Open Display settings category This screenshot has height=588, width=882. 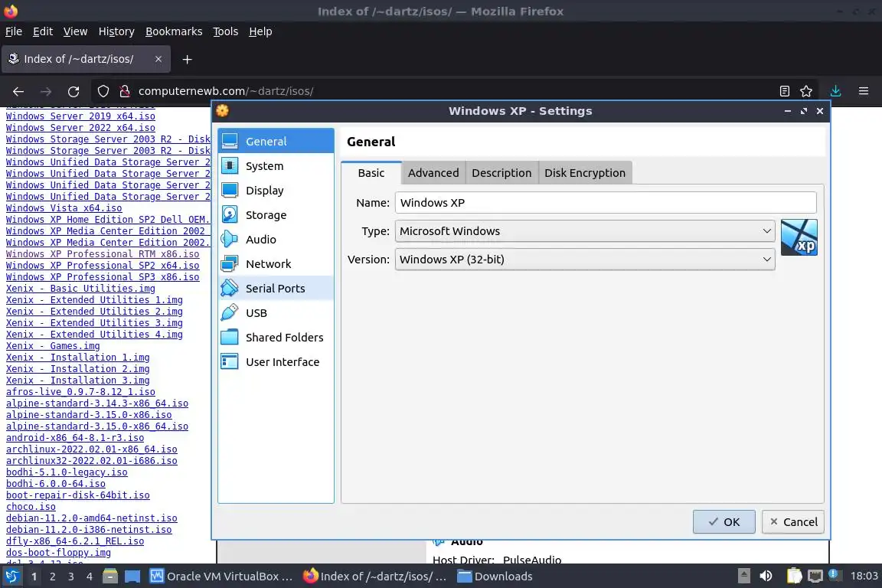(x=276, y=190)
